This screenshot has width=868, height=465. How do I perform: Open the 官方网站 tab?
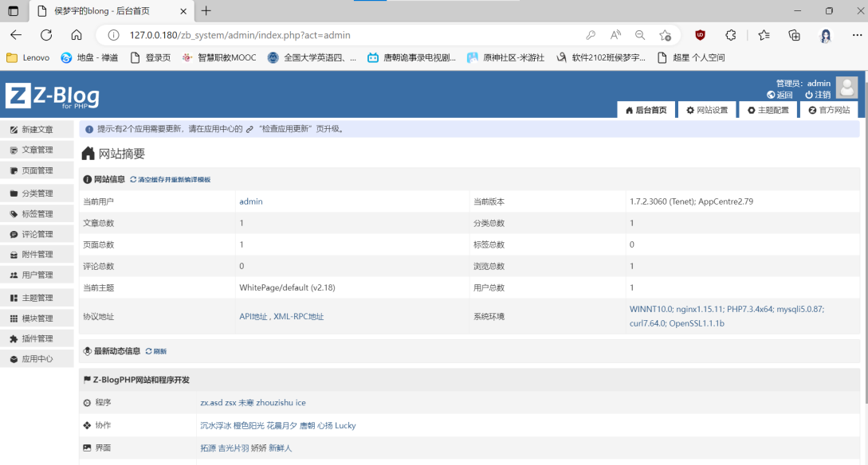pos(829,110)
